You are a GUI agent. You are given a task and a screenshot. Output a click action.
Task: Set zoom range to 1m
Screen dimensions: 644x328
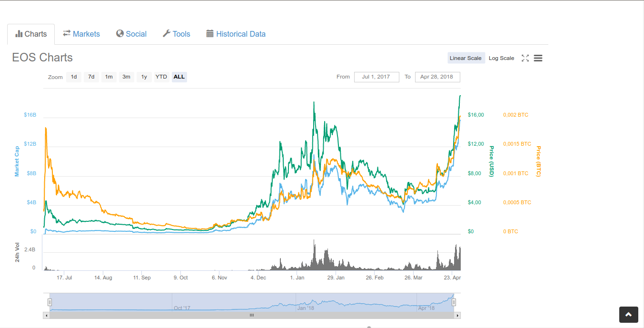(x=109, y=77)
